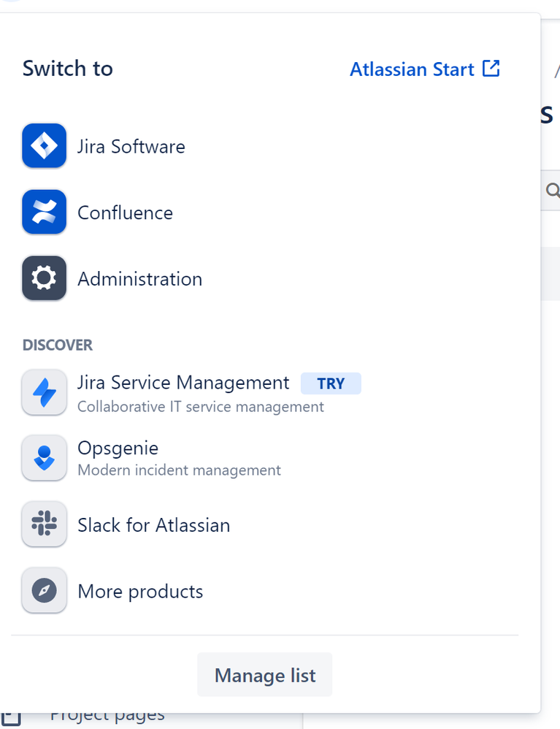560x729 pixels.
Task: Switch to Jira Software
Action: point(131,146)
